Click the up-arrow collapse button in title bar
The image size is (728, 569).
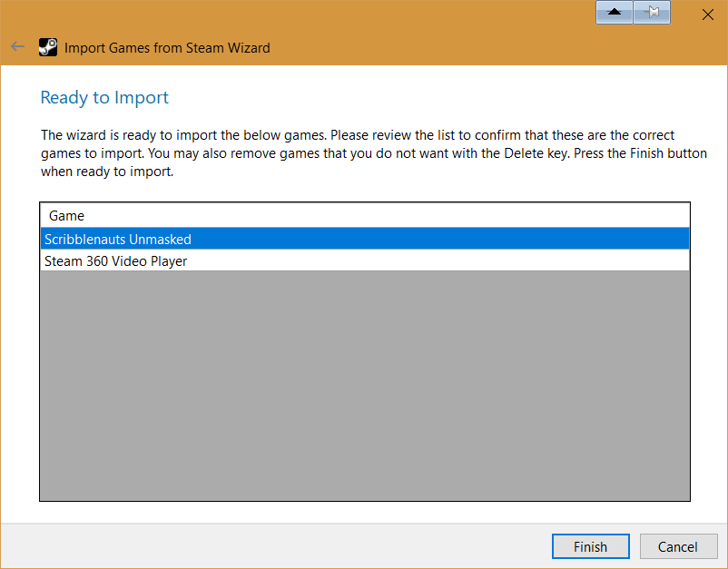(x=614, y=12)
